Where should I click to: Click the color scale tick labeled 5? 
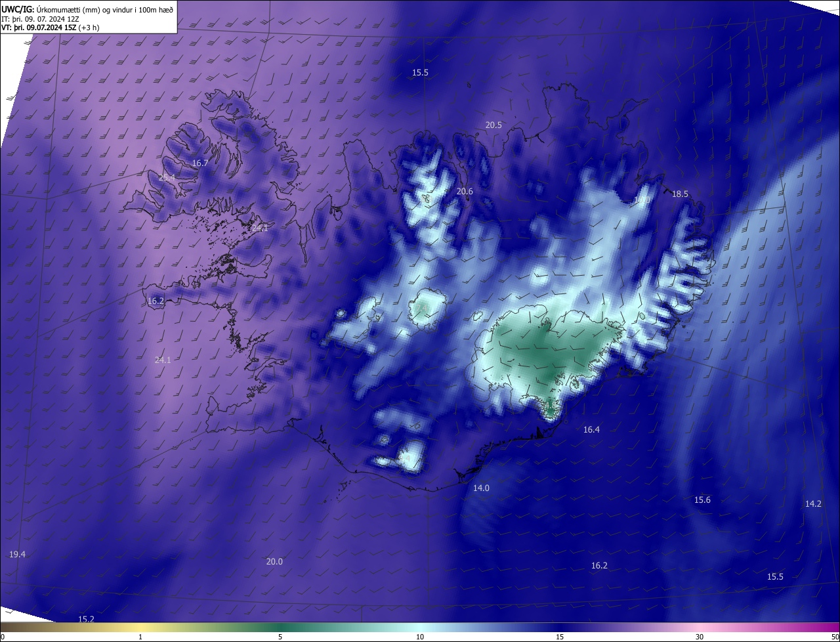tap(280, 637)
